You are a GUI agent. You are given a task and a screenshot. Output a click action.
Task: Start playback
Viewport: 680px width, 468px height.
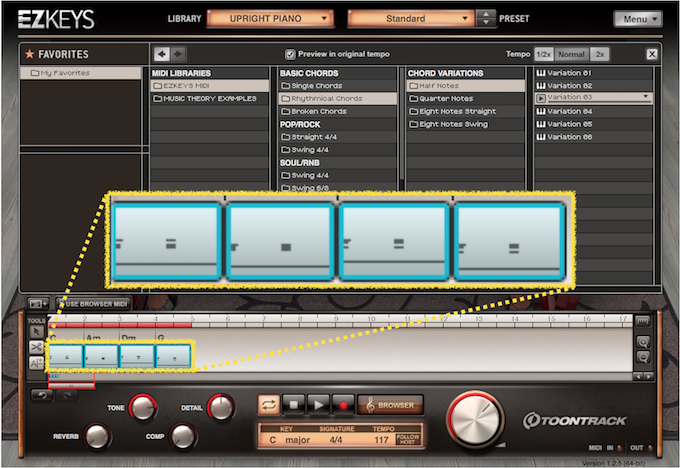click(318, 405)
